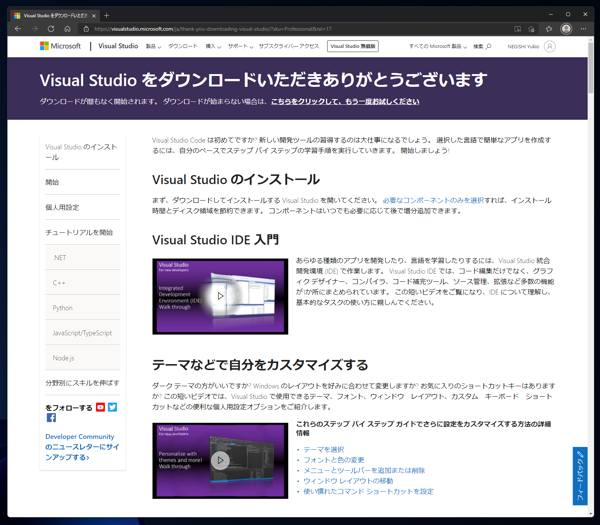Click the browser back arrow

point(18,29)
